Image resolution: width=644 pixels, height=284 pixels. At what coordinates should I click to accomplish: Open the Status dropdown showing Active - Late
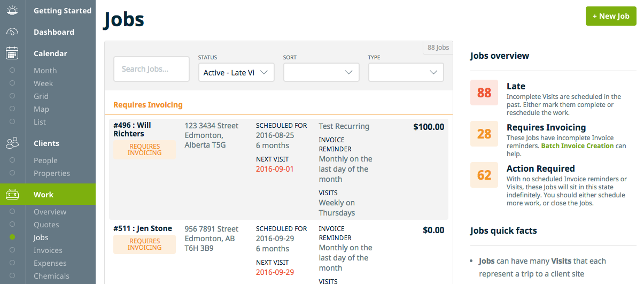[x=236, y=73]
